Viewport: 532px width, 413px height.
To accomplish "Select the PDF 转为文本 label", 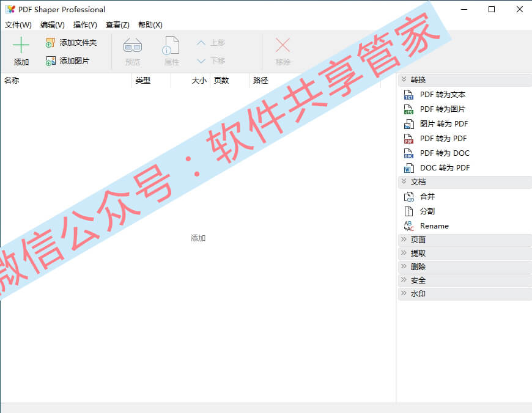I will (x=443, y=95).
